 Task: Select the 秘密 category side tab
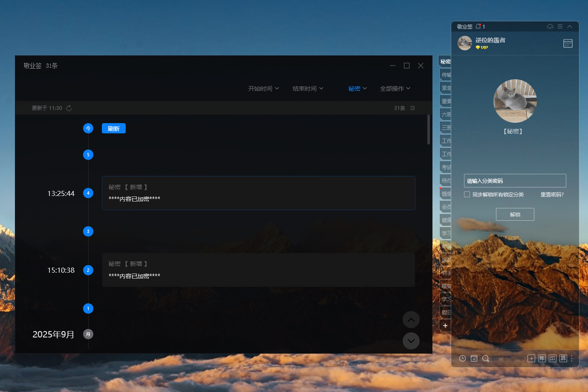pos(445,61)
